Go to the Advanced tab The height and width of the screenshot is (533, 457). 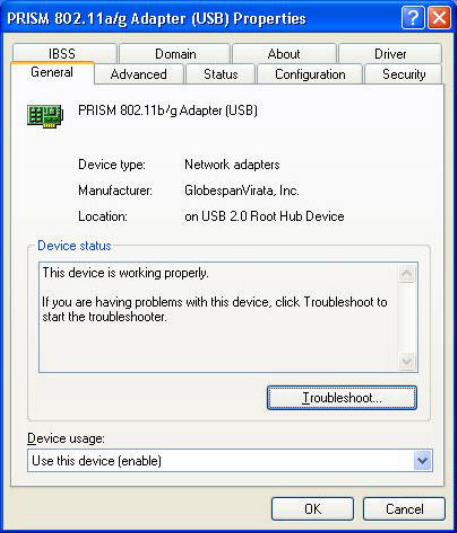139,74
